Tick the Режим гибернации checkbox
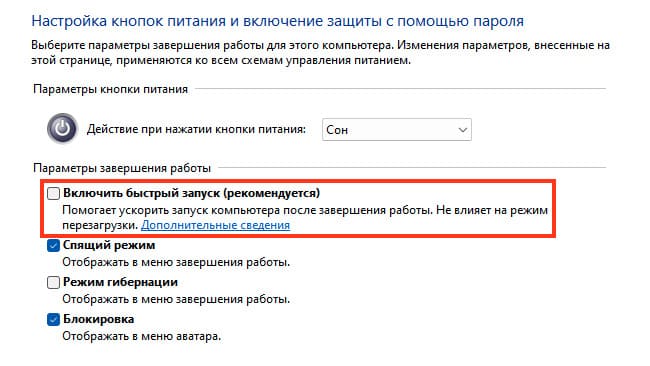This screenshot has width=650, height=366. (53, 282)
